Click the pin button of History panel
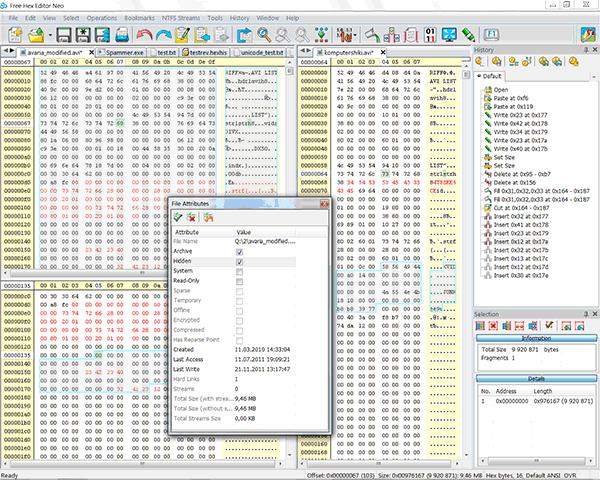600x480 pixels. pyautogui.click(x=586, y=50)
